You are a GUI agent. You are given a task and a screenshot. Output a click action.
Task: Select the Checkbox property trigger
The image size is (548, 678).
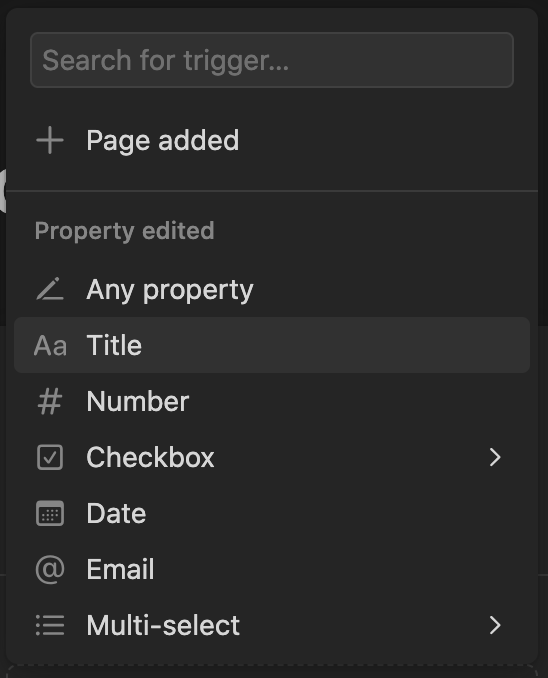(272, 457)
